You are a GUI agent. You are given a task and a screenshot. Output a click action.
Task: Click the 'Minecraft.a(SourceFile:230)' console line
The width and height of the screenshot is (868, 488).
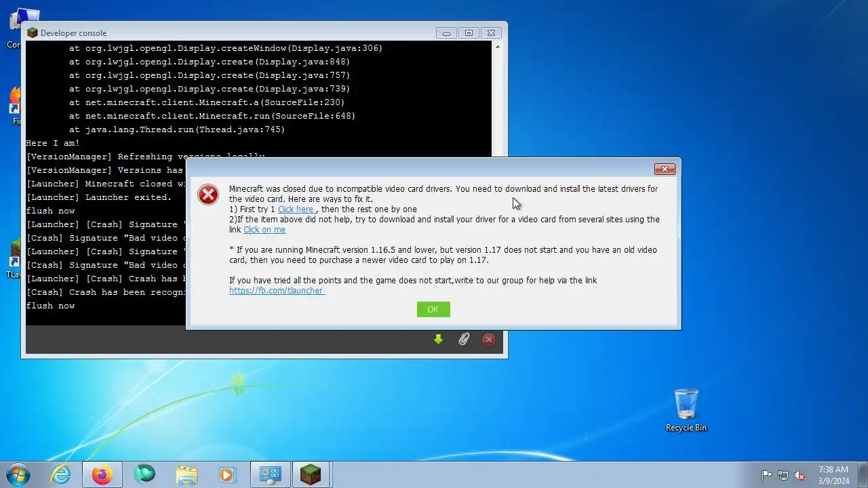click(207, 102)
